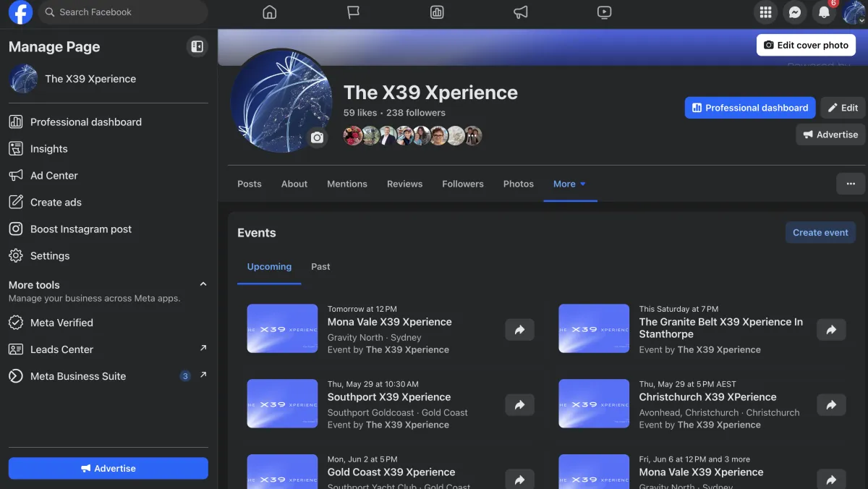
Task: Open Messenger from the top bar
Action: 795,12
